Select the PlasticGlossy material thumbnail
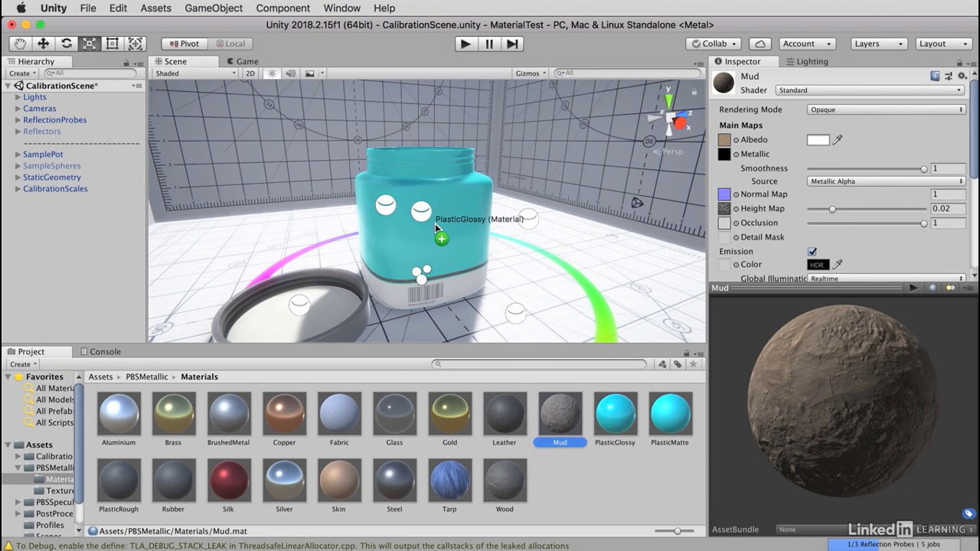This screenshot has height=551, width=980. click(616, 413)
